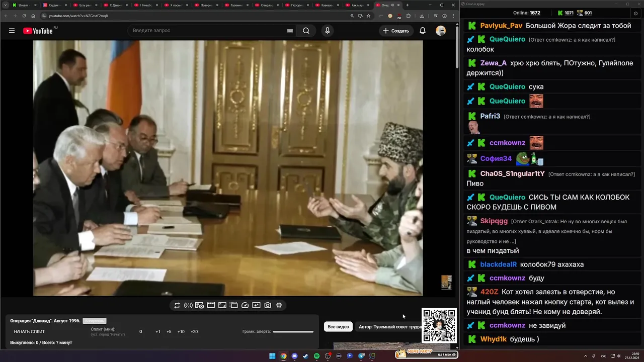Viewport: 644px width, 362px height.
Task: Expand the tab search dropdown arrow
Action: (5, 5)
